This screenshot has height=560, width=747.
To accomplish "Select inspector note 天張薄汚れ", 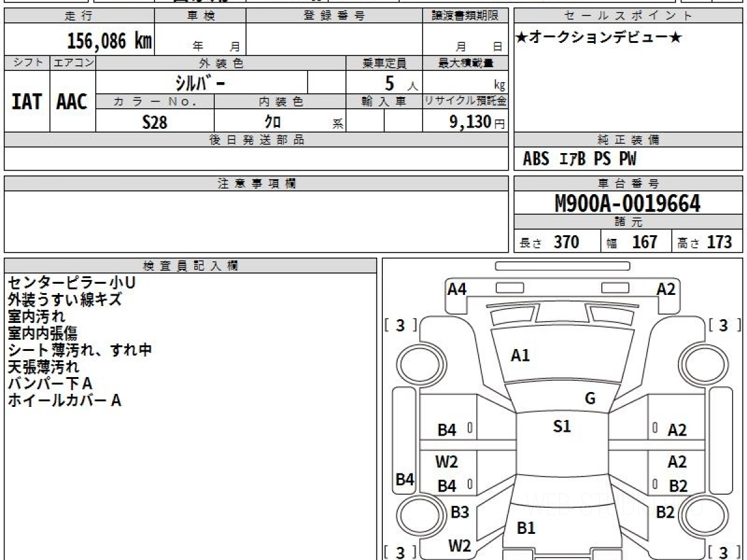I will (x=44, y=367).
